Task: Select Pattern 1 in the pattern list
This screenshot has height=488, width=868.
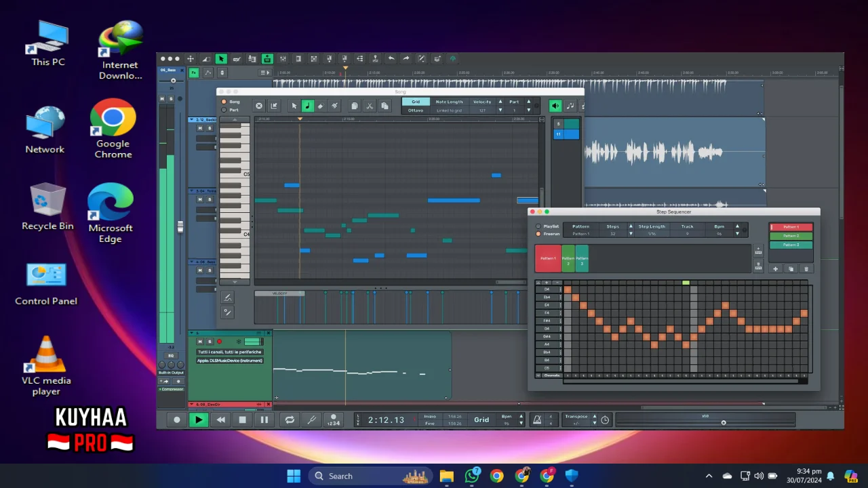Action: click(791, 227)
